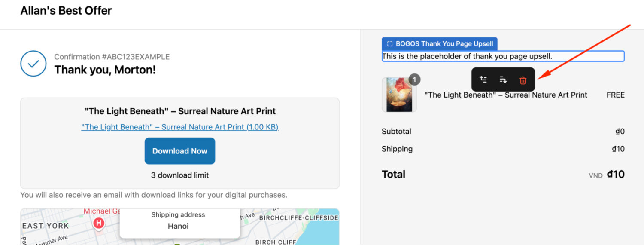The height and width of the screenshot is (245, 644).
Task: Select the thank you page upsell placeholder block
Action: click(x=503, y=56)
